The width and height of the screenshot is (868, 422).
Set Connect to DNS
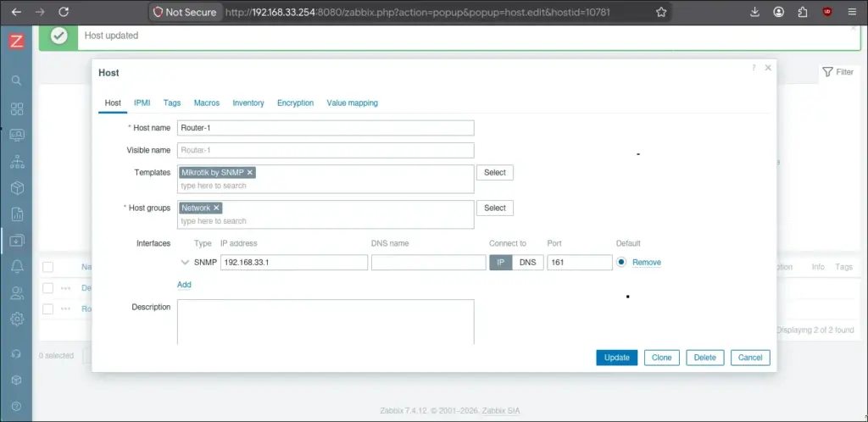tap(528, 262)
